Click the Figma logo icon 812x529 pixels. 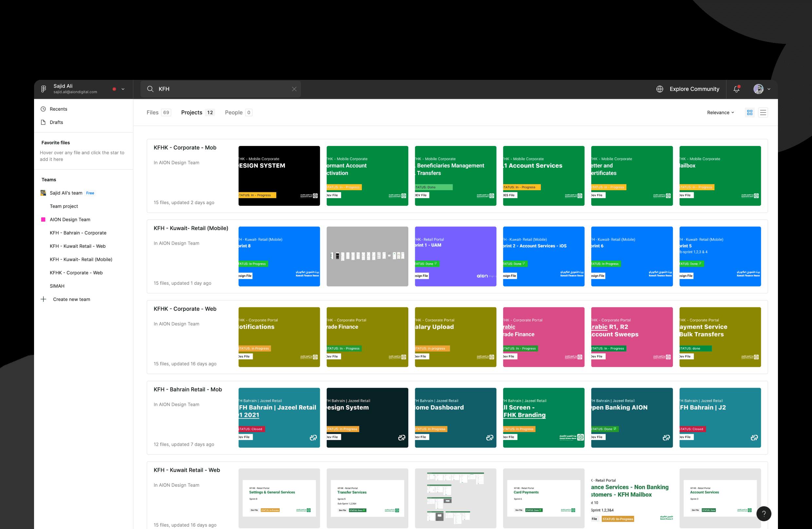pyautogui.click(x=44, y=89)
